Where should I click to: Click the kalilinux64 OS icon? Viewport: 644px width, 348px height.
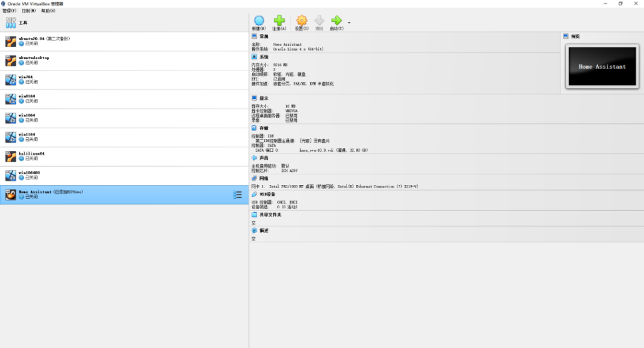tap(11, 156)
